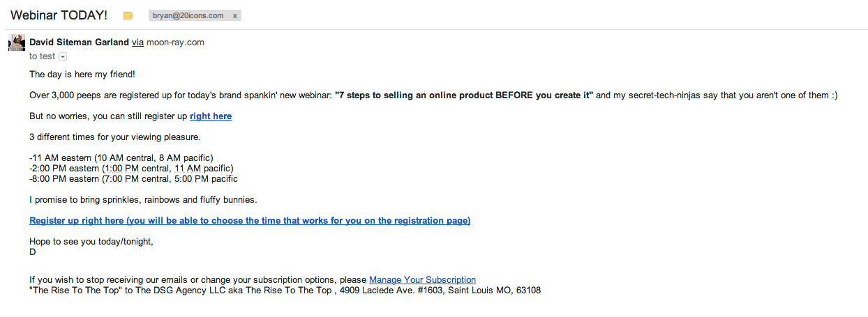Open the Manage Your Subscription link

coord(422,280)
